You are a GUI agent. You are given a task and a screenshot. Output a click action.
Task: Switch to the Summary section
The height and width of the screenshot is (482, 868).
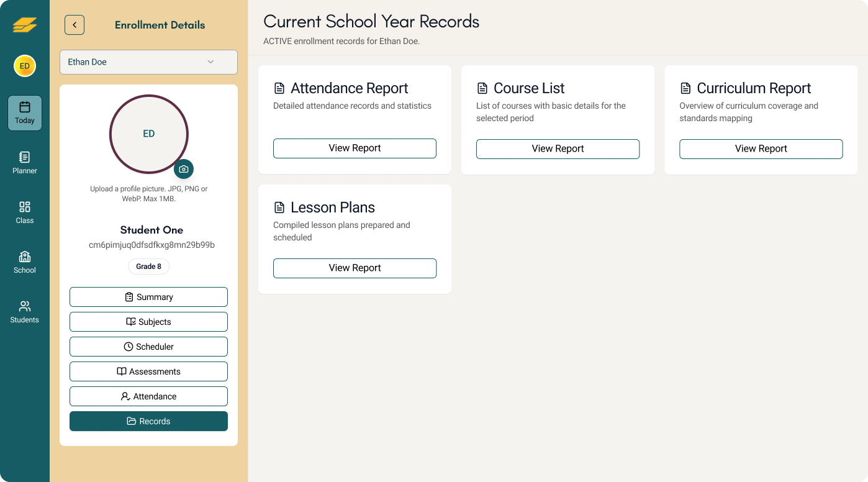coord(148,296)
